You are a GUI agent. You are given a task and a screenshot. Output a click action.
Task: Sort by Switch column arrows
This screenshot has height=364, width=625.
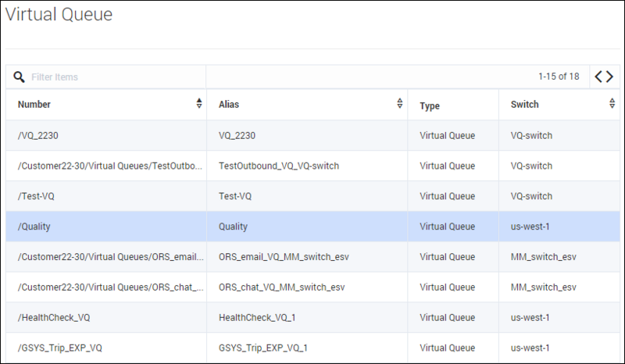612,104
